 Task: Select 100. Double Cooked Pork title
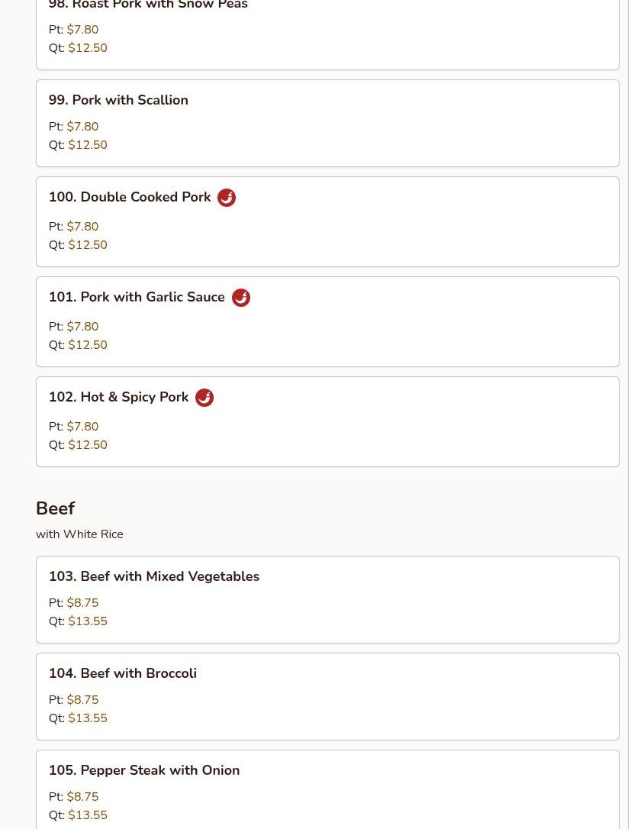click(x=130, y=197)
